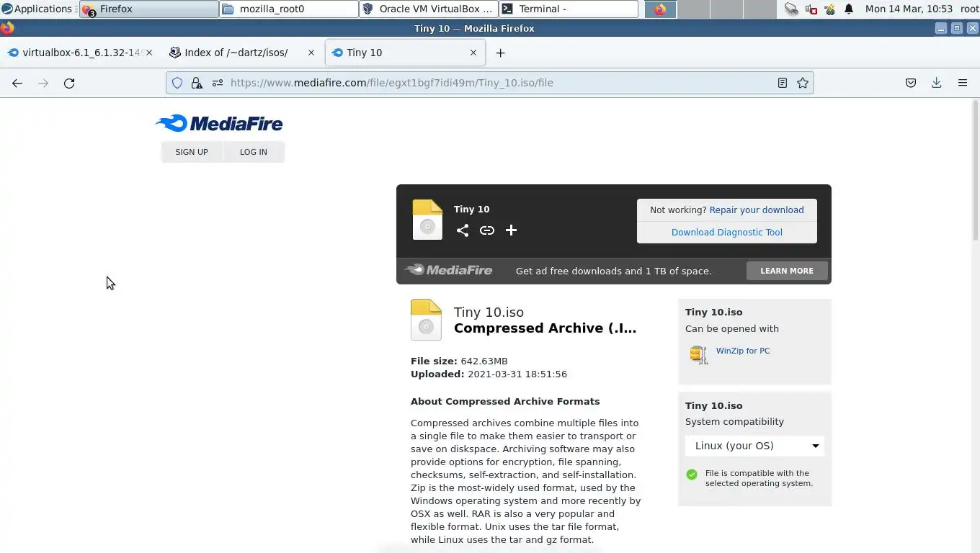
Task: Close the virtualbox-6.1 tab
Action: coord(149,53)
